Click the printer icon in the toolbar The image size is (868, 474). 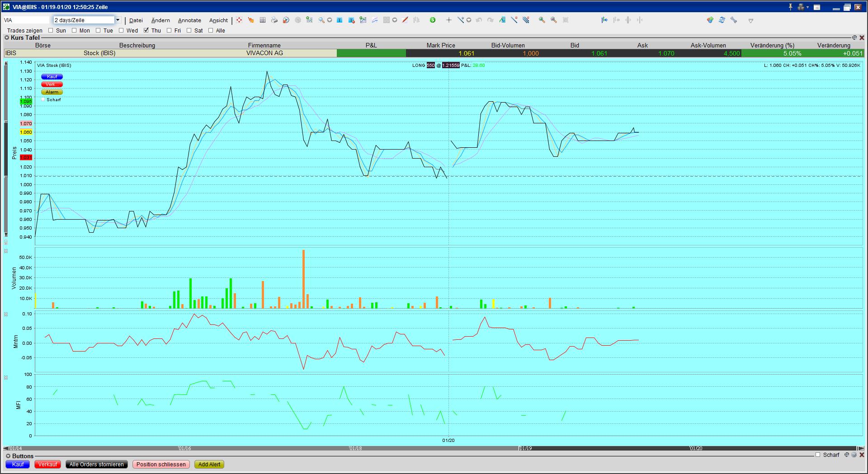point(274,20)
